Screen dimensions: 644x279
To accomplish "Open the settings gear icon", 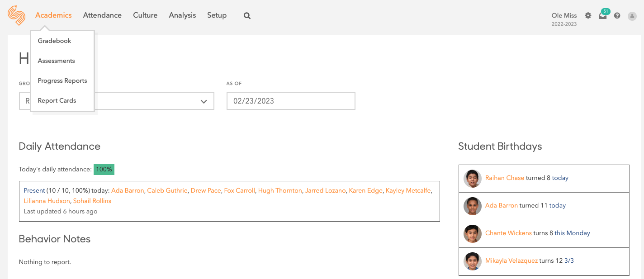I will 588,15.
